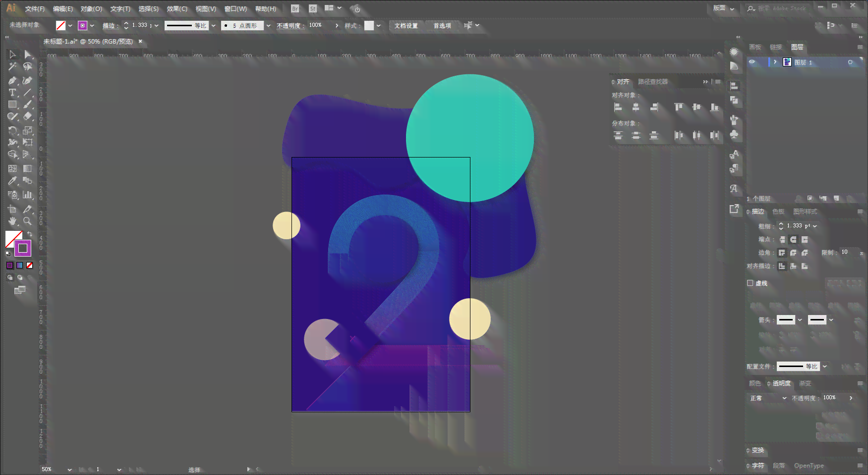Select the Direct Selection tool
The width and height of the screenshot is (868, 475).
[28, 54]
